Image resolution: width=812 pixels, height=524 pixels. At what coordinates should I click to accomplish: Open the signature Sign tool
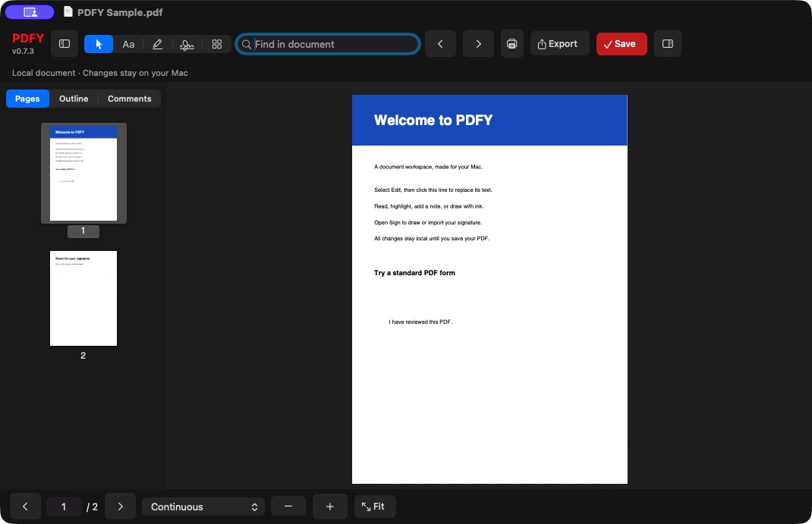(x=187, y=45)
